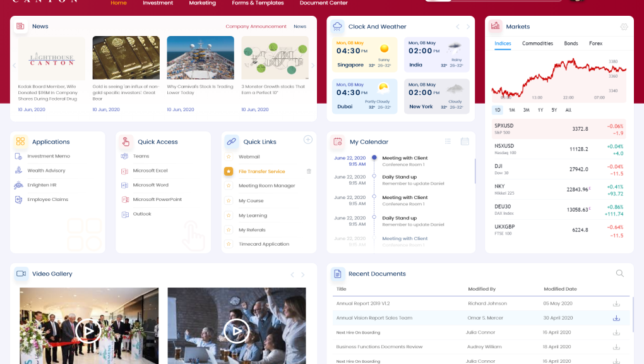The height and width of the screenshot is (364, 644).
Task: Switch My Calendar to list view icon
Action: [x=448, y=142]
